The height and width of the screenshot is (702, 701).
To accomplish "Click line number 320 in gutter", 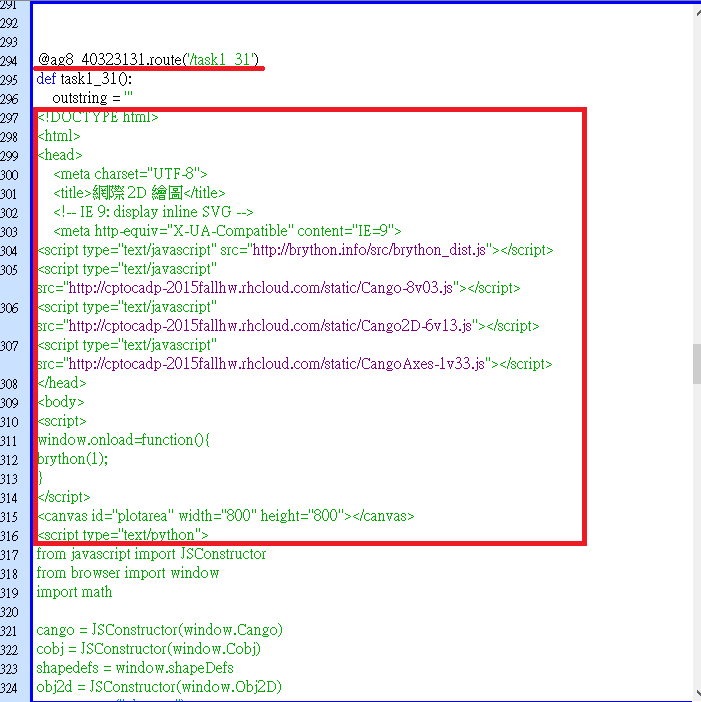I will pos(9,612).
